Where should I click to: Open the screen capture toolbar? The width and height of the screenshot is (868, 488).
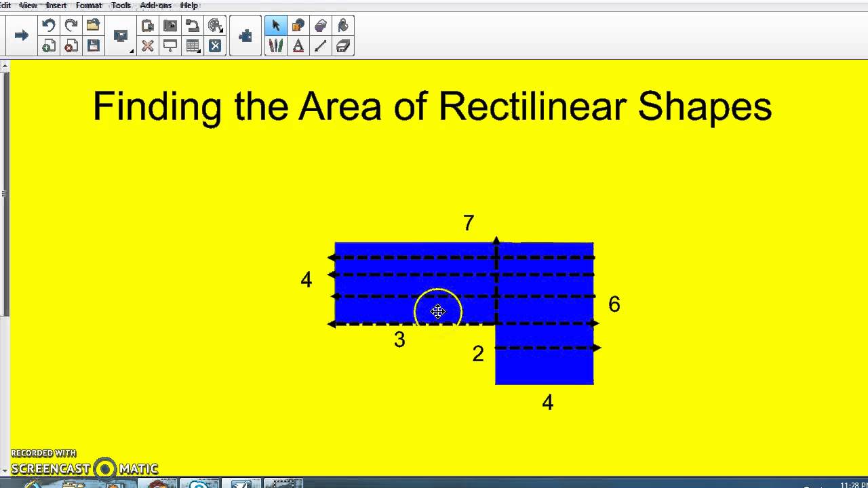click(x=170, y=26)
